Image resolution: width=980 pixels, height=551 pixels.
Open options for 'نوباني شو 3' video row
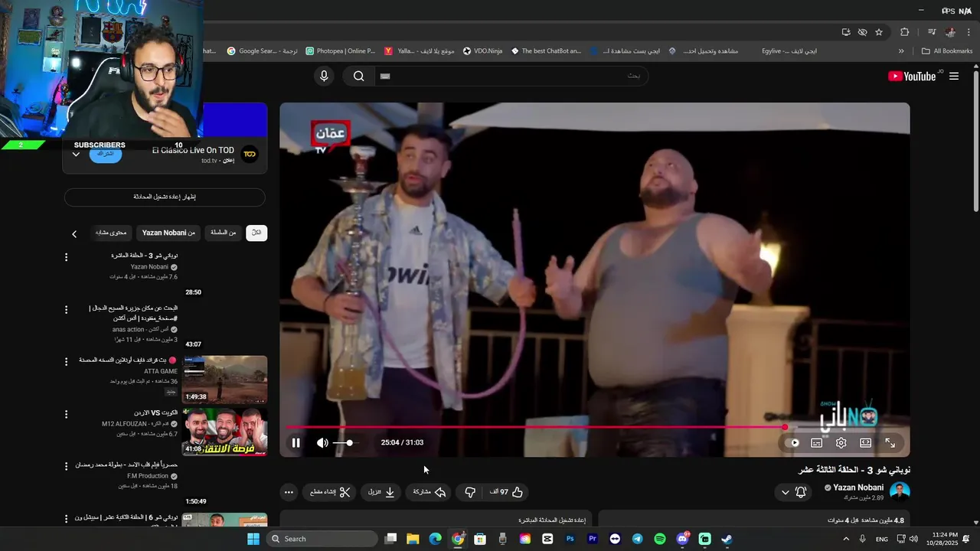pyautogui.click(x=66, y=257)
